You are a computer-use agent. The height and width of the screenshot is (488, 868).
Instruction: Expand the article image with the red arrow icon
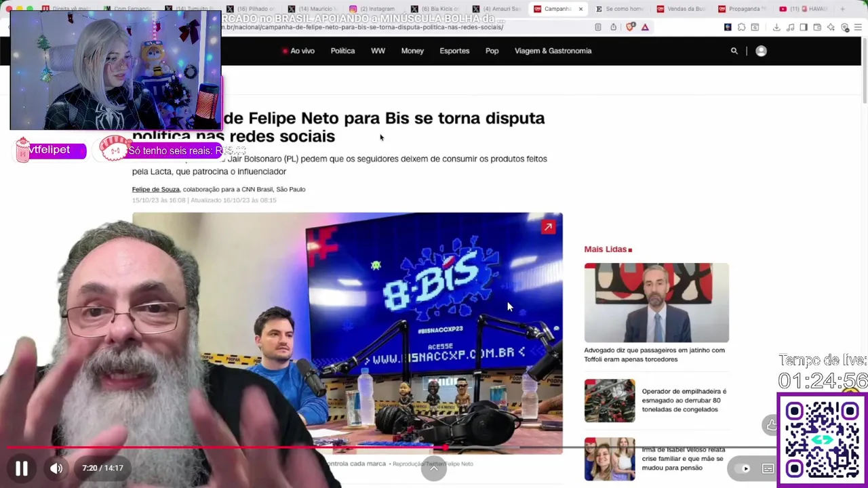click(x=548, y=227)
